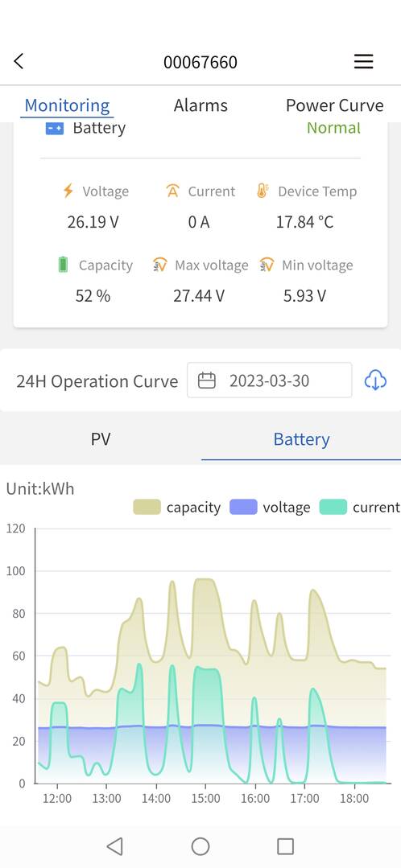This screenshot has height=868, width=401.
Task: Switch to the Alarms tab
Action: [x=200, y=105]
